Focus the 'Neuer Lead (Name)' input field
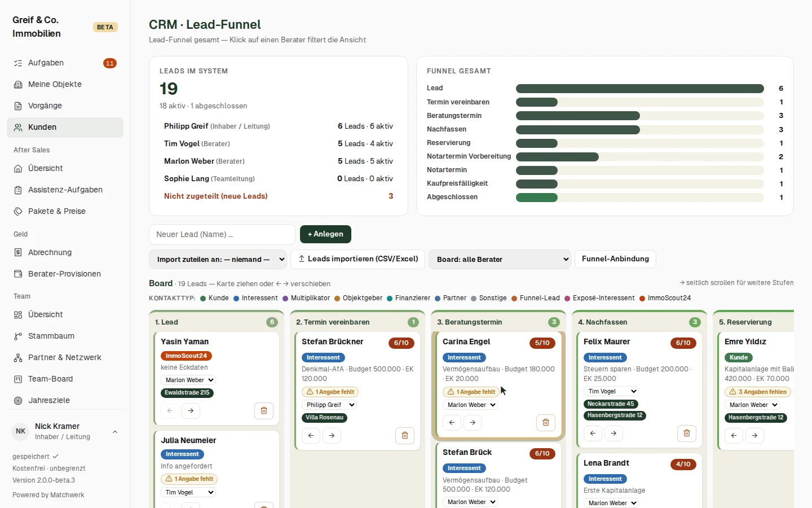812x508 pixels. 222,235
